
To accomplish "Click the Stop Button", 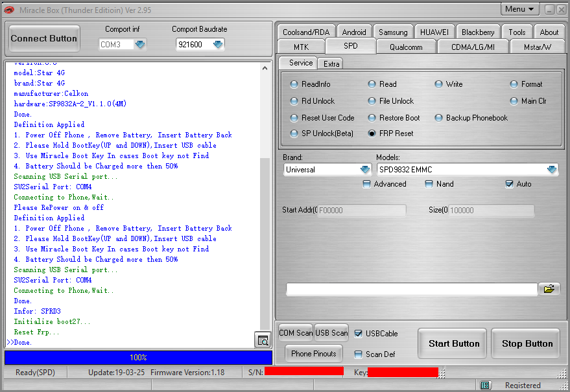I will [527, 343].
